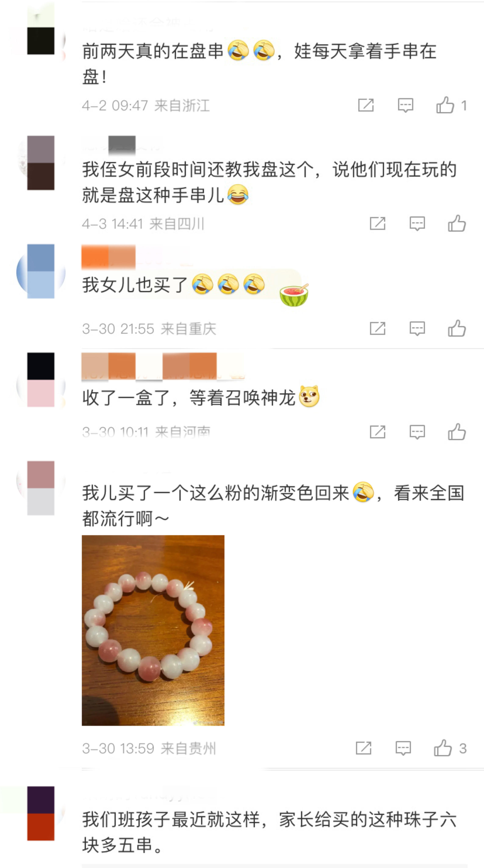Open the pink bead bracelet photo

coord(153,630)
